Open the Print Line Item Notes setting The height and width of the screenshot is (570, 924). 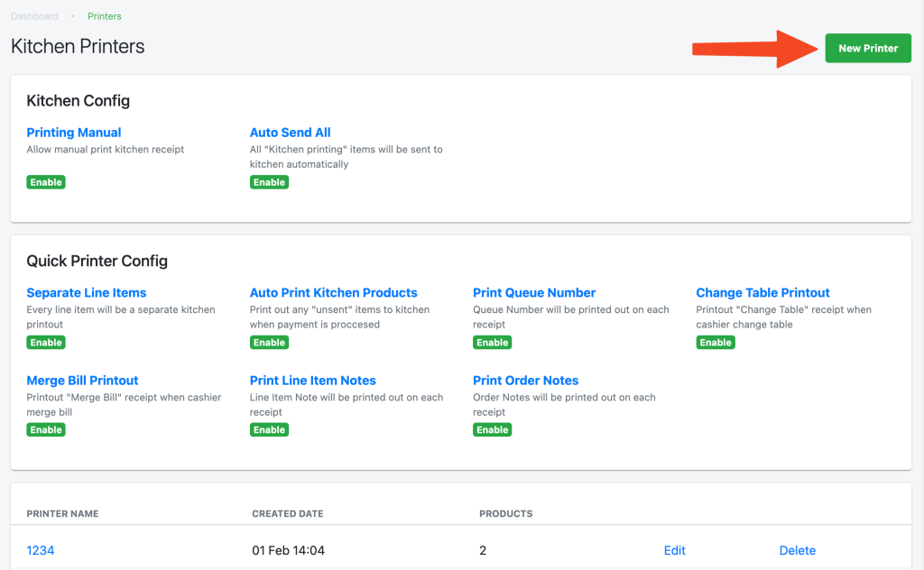pyautogui.click(x=312, y=381)
